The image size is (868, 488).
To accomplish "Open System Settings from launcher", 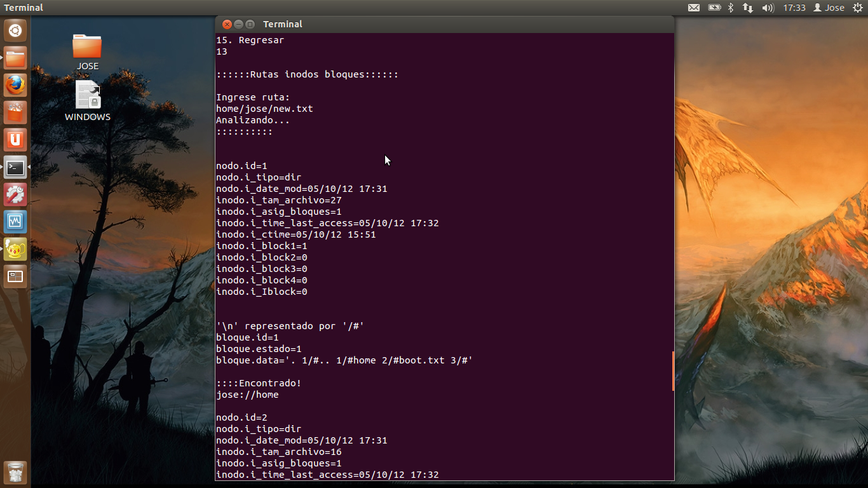I will tap(15, 194).
